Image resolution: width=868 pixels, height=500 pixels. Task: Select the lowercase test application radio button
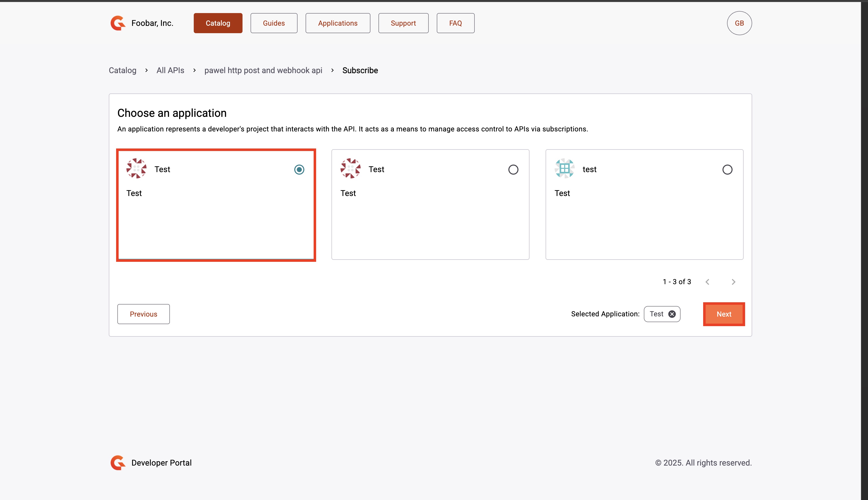(727, 170)
